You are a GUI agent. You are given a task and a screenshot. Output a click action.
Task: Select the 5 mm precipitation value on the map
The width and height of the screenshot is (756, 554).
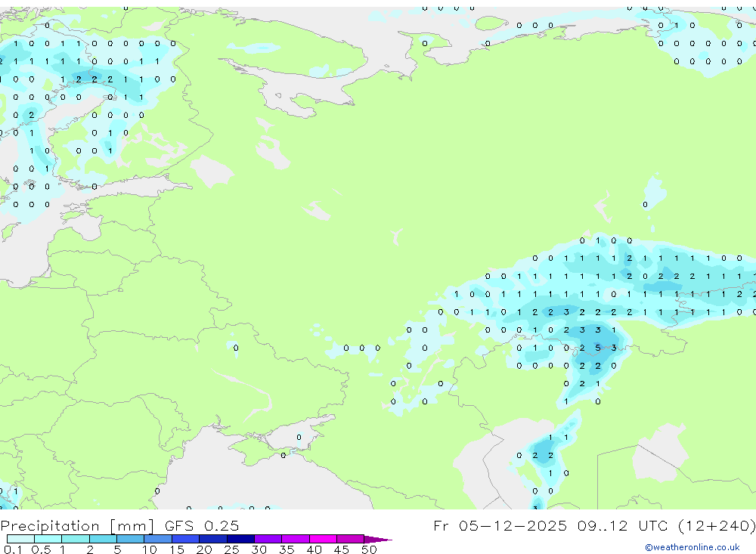(x=598, y=348)
